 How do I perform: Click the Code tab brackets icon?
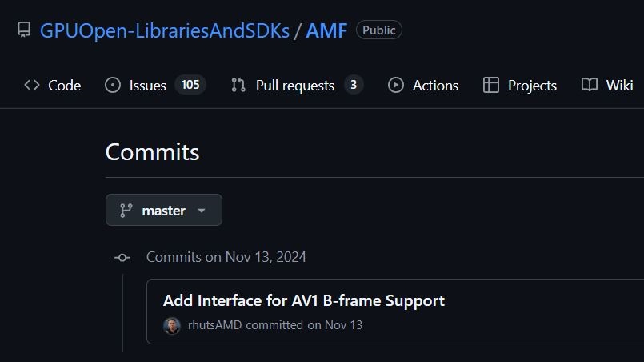[x=32, y=85]
